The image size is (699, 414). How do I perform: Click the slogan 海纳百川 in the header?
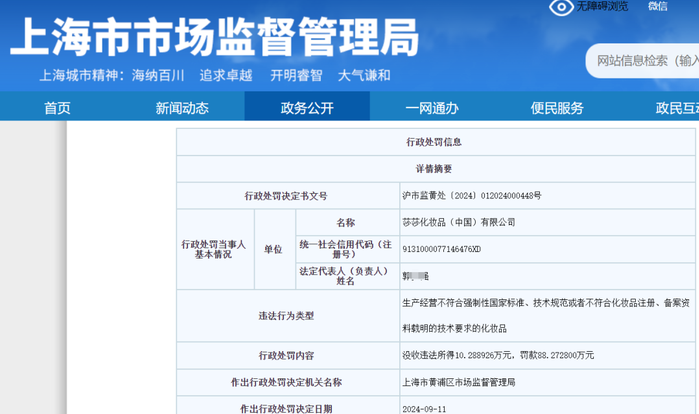click(x=158, y=75)
